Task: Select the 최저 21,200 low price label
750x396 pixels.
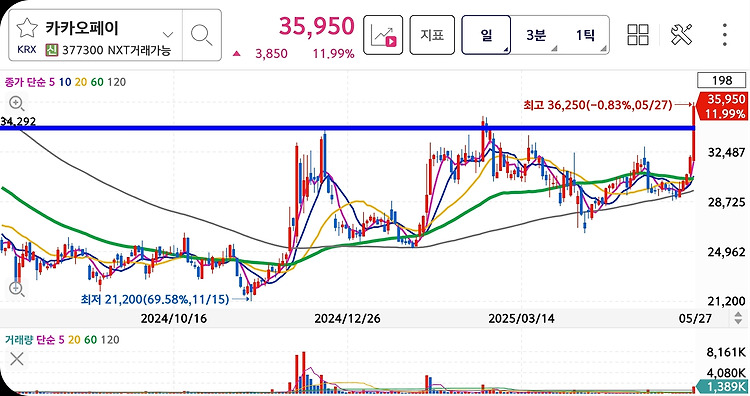Action: tap(155, 299)
